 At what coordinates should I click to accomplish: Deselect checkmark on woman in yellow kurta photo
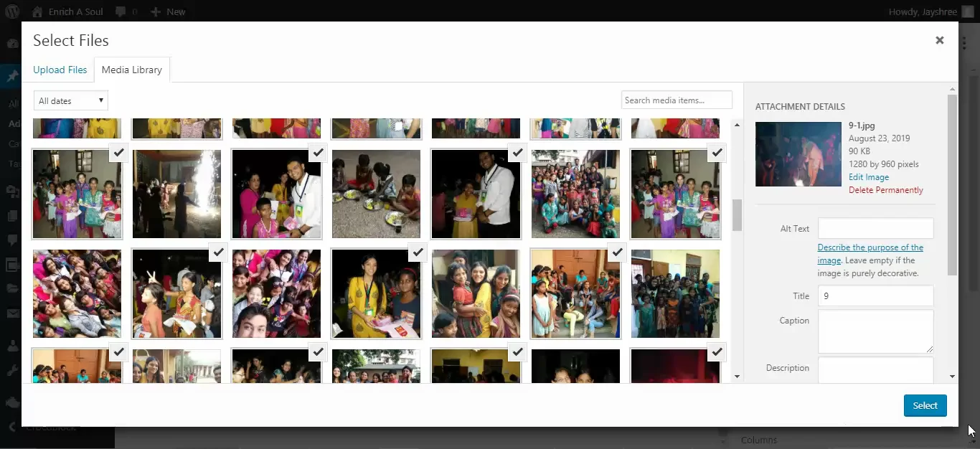tap(418, 252)
